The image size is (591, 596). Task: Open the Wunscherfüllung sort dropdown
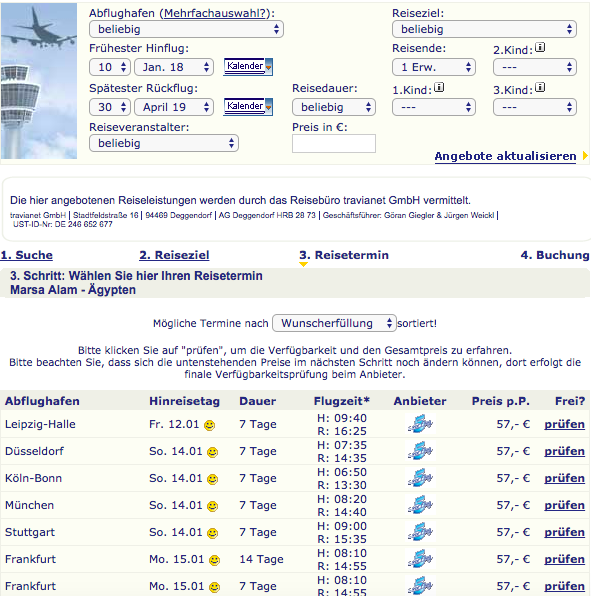point(334,323)
